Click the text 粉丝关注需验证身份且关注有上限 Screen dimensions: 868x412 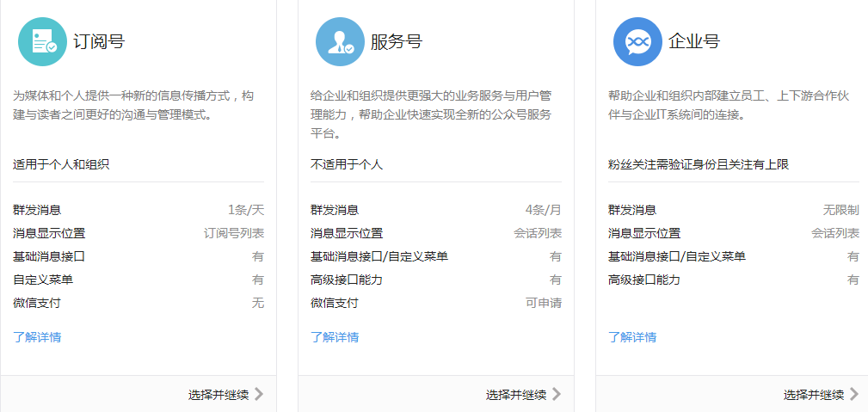point(699,164)
